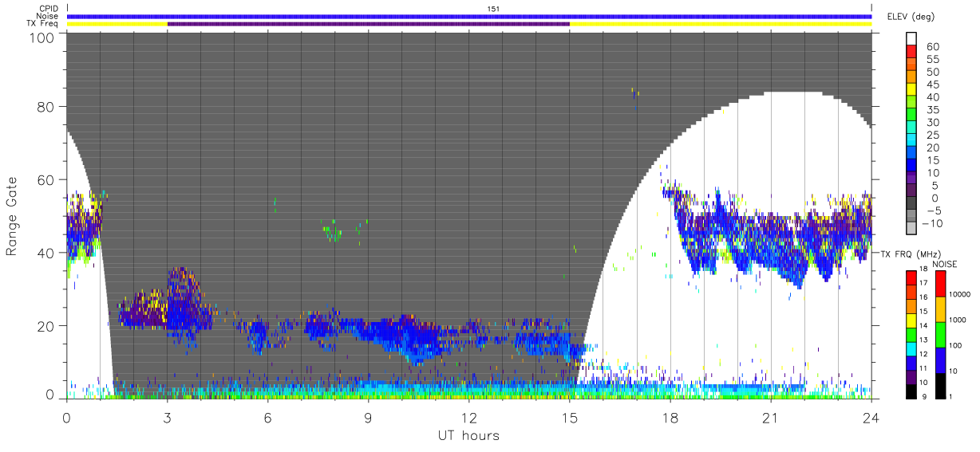
Task: Click the red swatch in the ELEV colorbar
Action: pos(911,51)
